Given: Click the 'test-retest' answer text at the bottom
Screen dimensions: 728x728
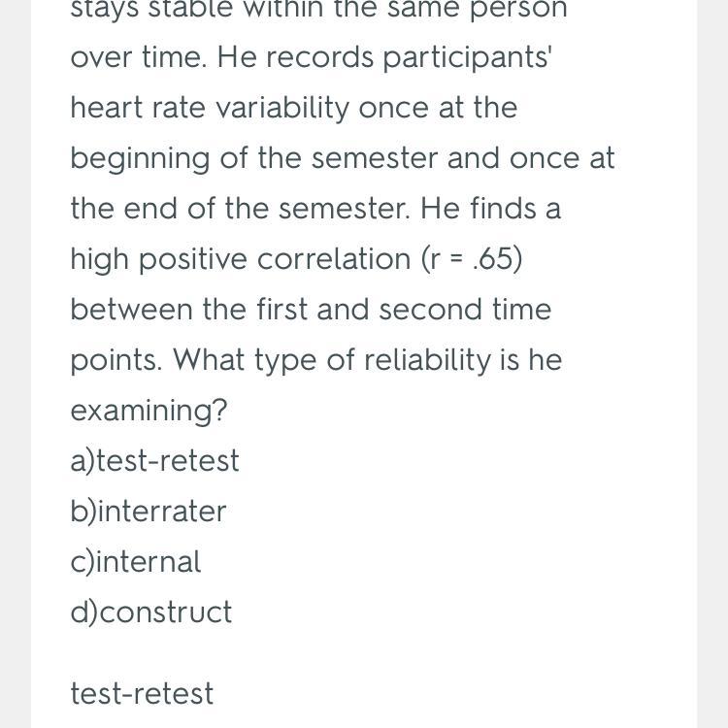Looking at the screenshot, I should (x=142, y=693).
